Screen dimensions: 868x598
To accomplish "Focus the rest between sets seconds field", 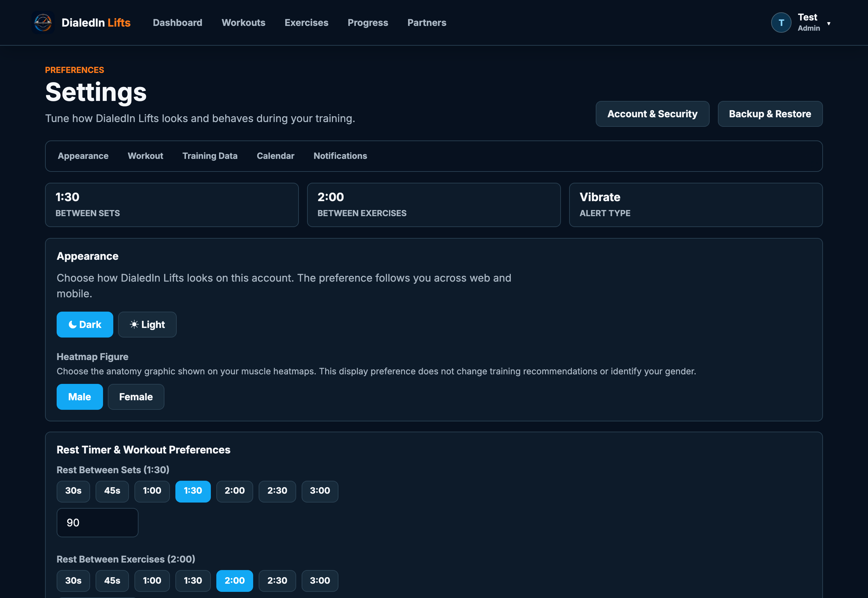I will [x=98, y=523].
